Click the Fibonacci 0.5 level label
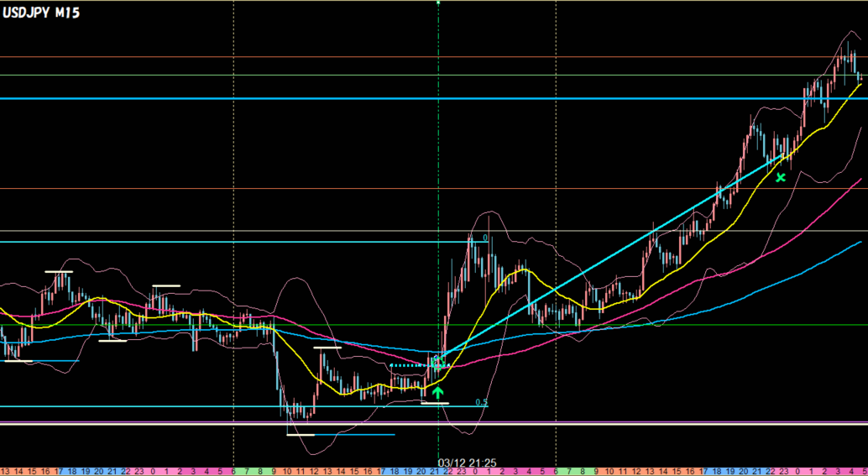 (482, 402)
